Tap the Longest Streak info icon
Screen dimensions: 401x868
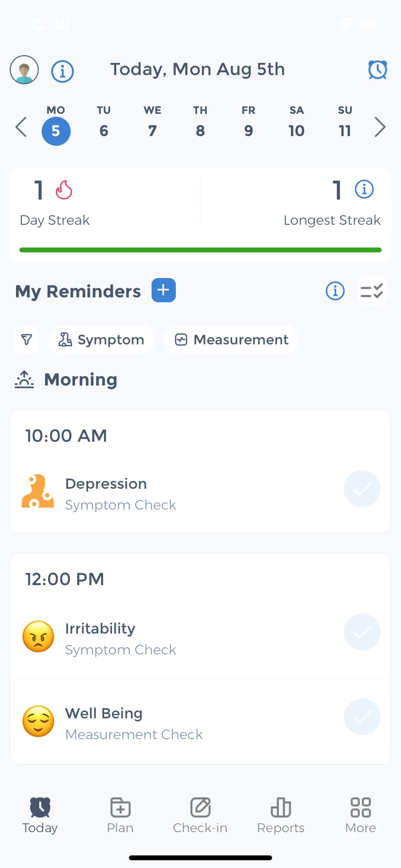tap(364, 189)
